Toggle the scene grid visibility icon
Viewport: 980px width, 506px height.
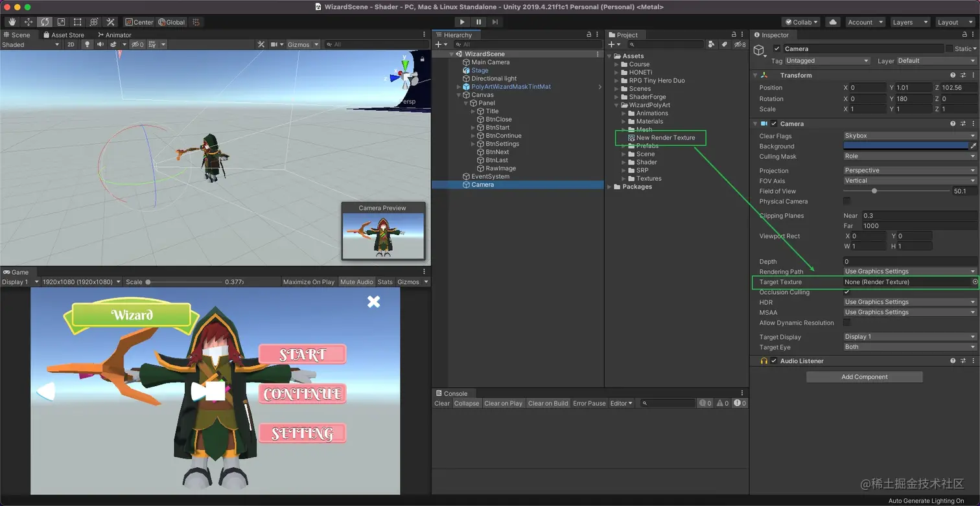coord(152,45)
